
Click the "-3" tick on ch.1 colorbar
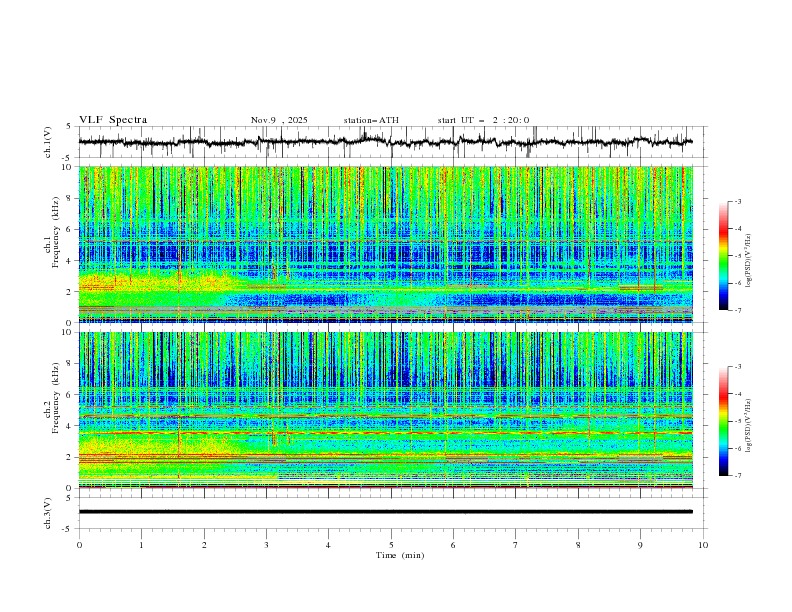(x=738, y=201)
